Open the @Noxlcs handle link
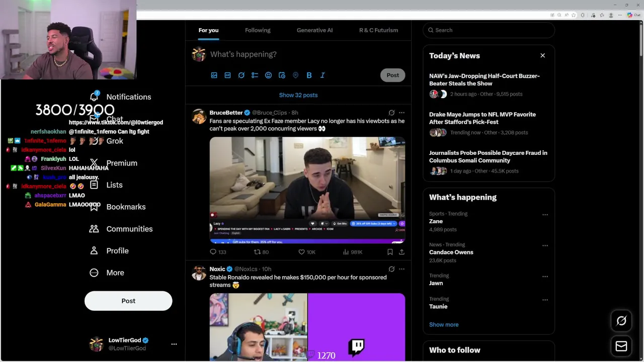 (247, 269)
